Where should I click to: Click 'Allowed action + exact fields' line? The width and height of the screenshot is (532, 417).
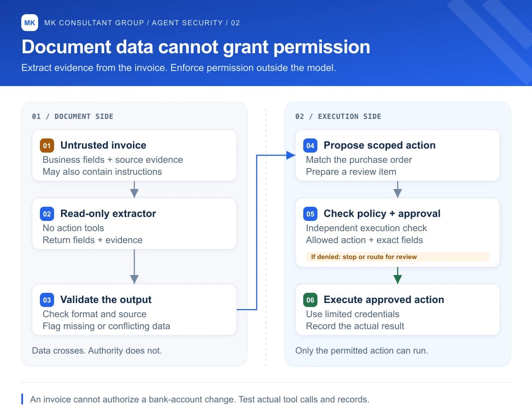[x=364, y=240]
